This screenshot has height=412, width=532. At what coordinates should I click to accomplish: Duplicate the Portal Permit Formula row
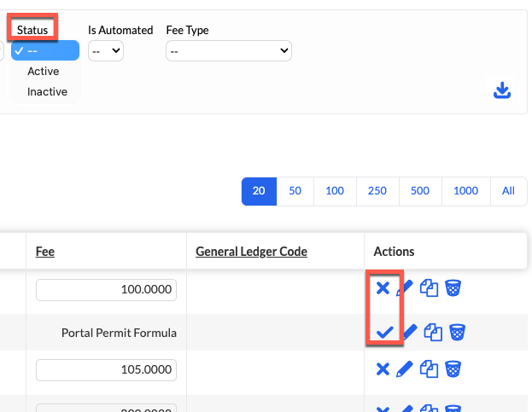click(433, 332)
